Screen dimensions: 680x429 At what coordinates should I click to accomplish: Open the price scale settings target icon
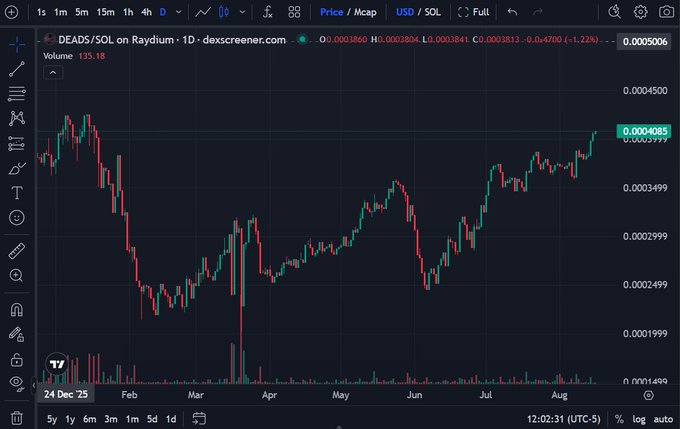[x=648, y=395]
